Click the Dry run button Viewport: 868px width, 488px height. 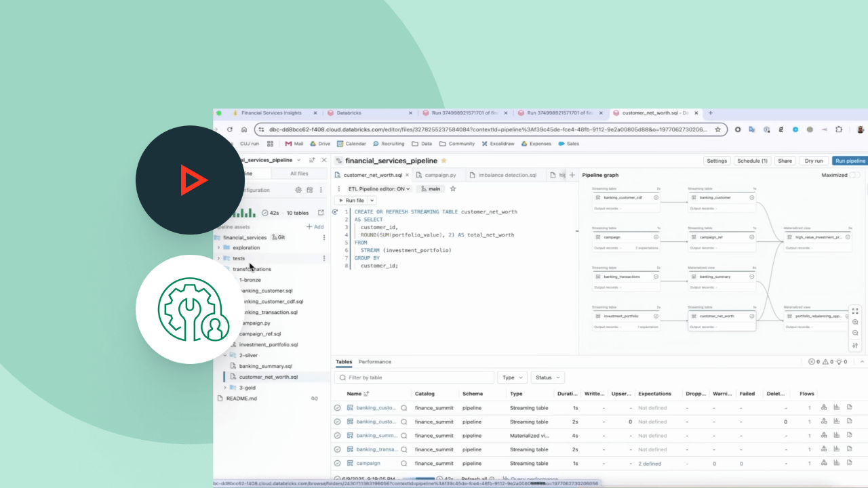813,161
